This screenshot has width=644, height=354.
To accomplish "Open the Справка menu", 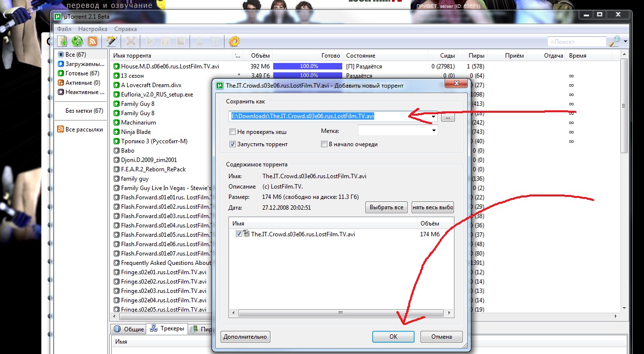I will [x=125, y=29].
